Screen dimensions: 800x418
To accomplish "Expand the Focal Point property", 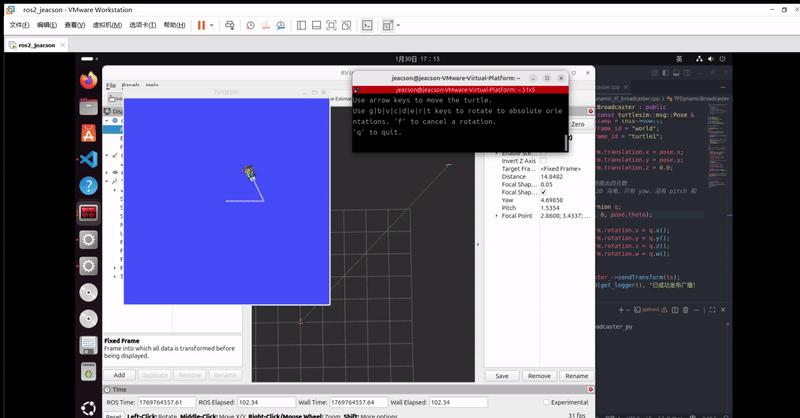I will pos(495,215).
